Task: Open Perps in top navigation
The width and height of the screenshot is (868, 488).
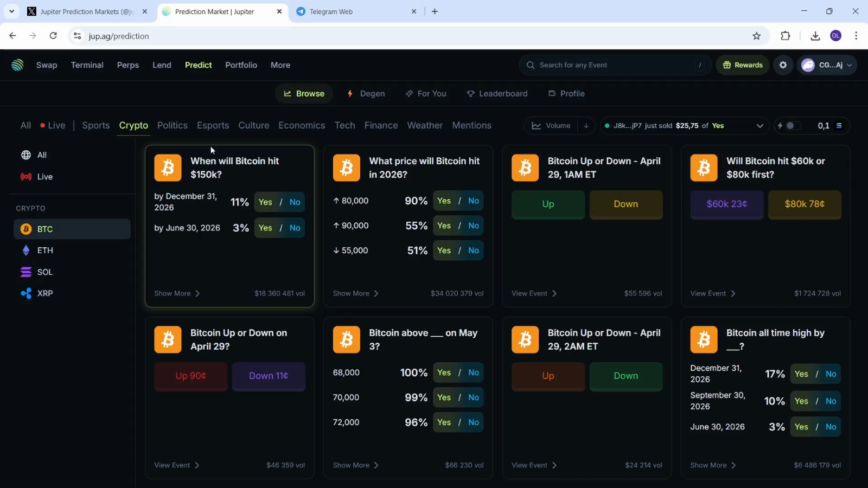Action: click(128, 65)
